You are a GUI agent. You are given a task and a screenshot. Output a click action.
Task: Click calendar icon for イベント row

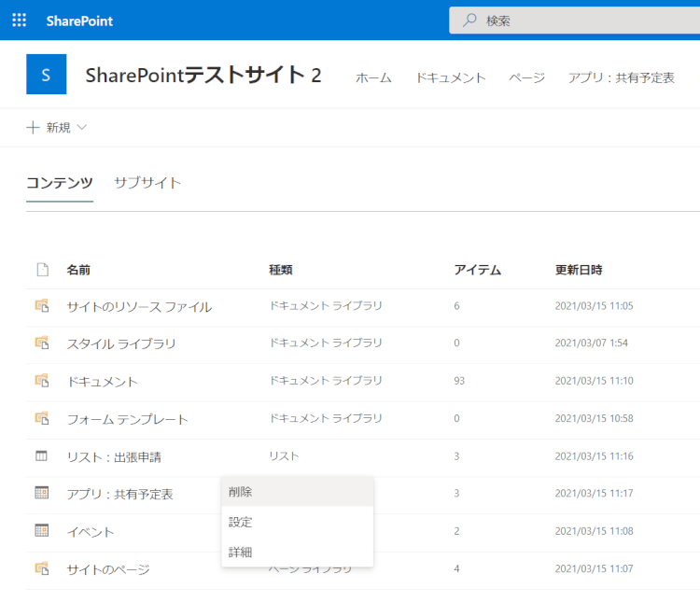(41, 530)
